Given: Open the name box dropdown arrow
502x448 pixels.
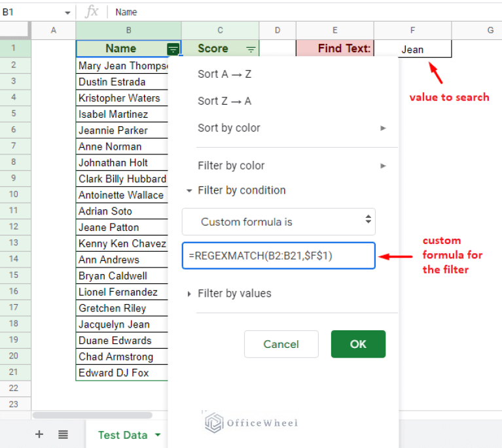Looking at the screenshot, I should click(x=67, y=12).
